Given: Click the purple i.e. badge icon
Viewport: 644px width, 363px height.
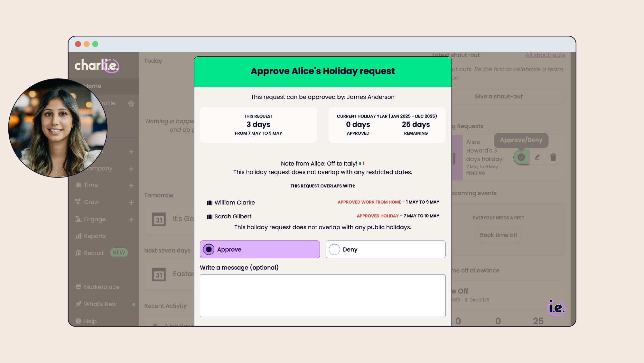Looking at the screenshot, I should point(556,308).
